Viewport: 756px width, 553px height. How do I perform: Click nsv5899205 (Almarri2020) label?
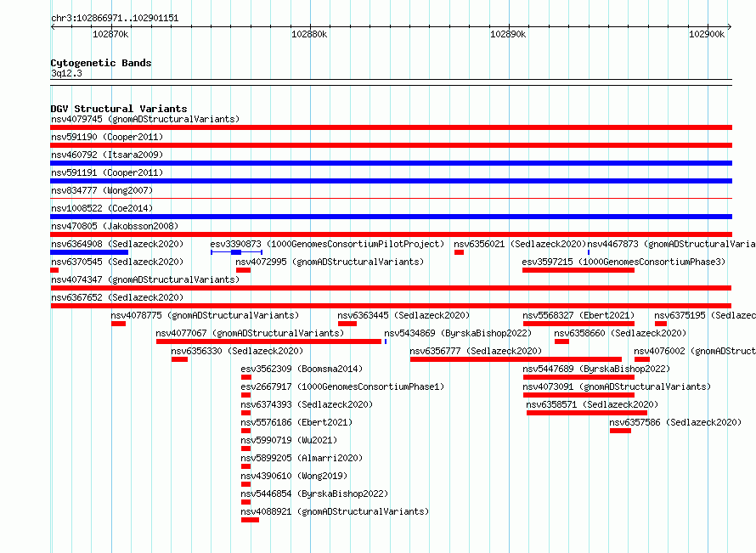click(x=302, y=458)
